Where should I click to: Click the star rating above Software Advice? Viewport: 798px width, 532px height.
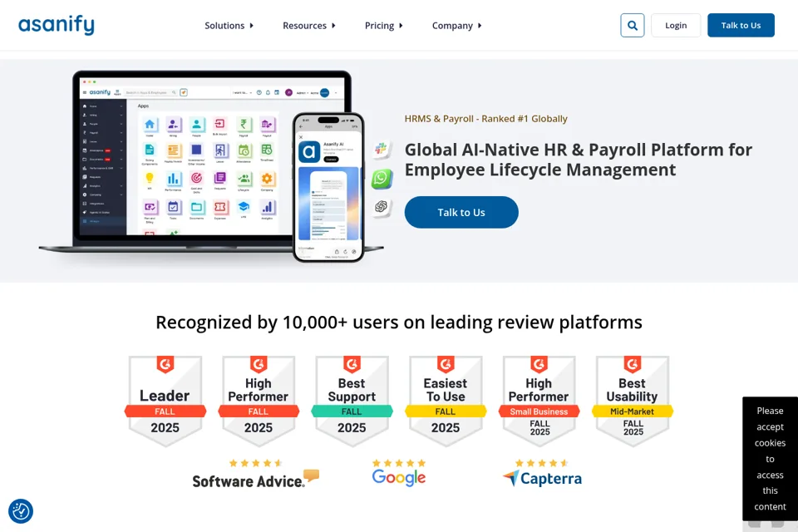255,463
